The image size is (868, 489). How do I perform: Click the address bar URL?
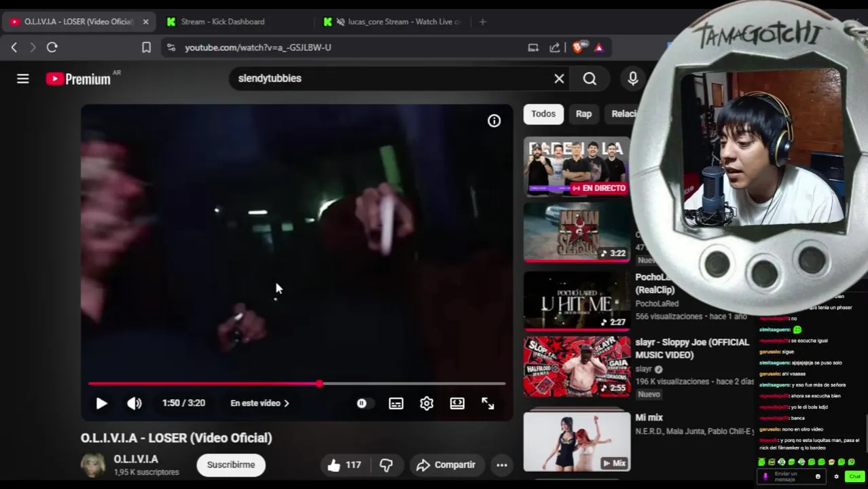(x=258, y=48)
